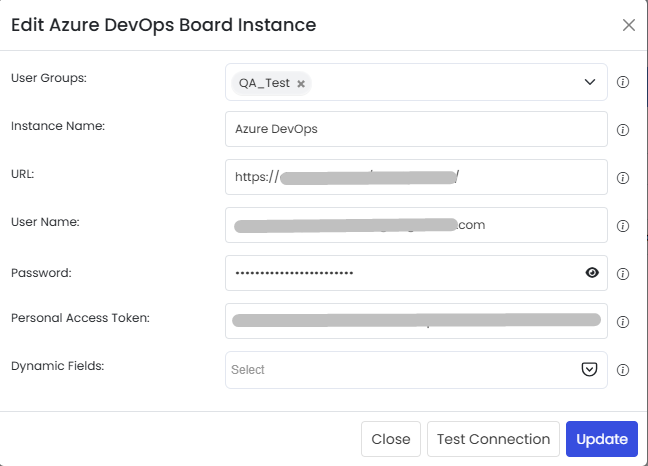Click into the URL input field
The width and height of the screenshot is (648, 466).
coord(416,177)
